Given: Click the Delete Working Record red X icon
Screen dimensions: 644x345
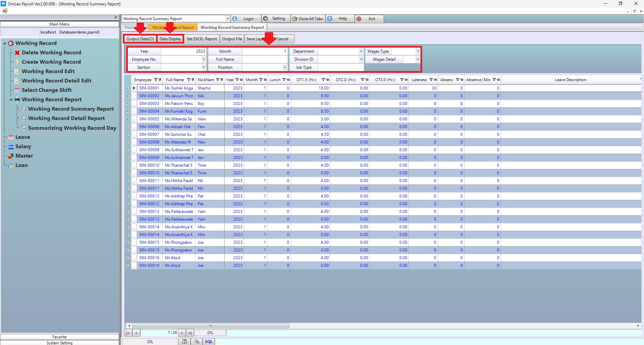Looking at the screenshot, I should tap(17, 53).
